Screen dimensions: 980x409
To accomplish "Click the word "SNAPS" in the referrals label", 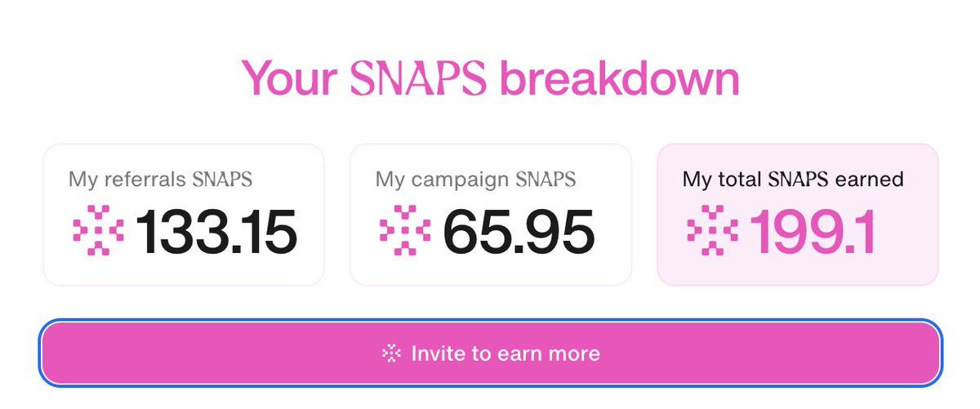I will click(x=222, y=179).
